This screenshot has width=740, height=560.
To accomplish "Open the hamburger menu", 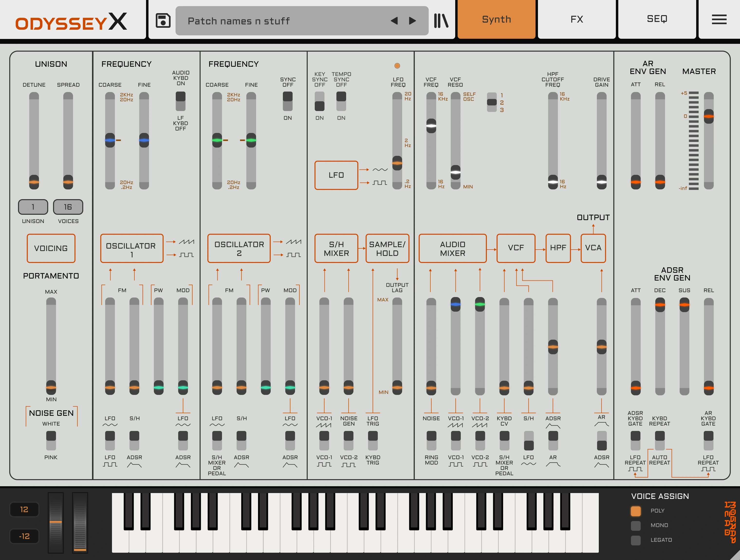I will 719,19.
